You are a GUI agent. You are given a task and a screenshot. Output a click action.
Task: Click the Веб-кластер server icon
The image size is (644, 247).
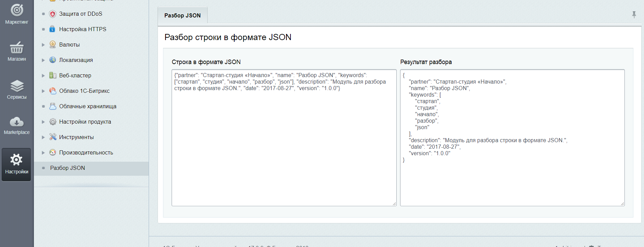coord(52,75)
